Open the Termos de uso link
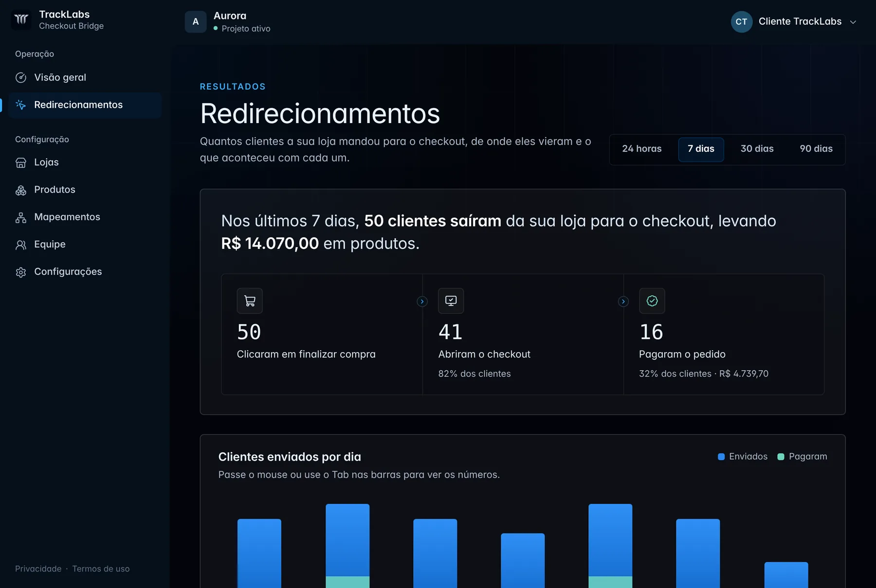 point(101,569)
